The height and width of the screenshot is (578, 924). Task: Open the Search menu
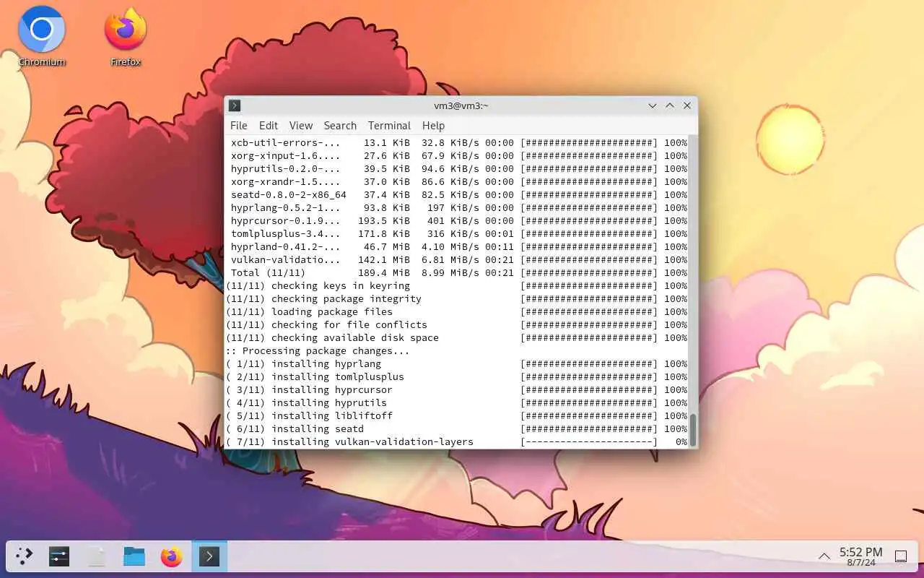(340, 126)
